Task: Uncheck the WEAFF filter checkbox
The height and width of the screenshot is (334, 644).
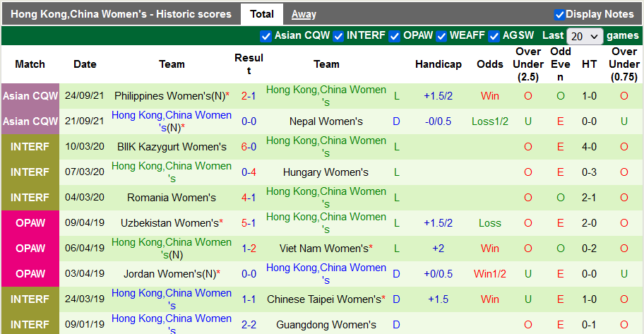Action: (x=442, y=36)
